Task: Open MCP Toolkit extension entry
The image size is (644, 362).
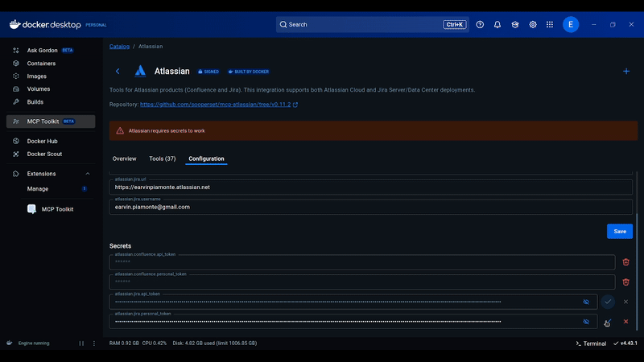Action: click(x=51, y=209)
